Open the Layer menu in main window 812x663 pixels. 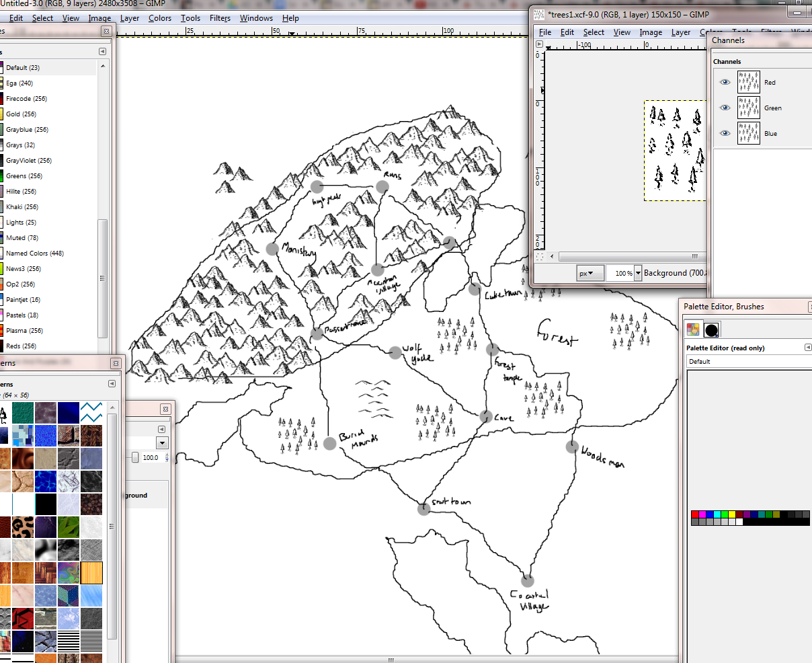[x=130, y=18]
